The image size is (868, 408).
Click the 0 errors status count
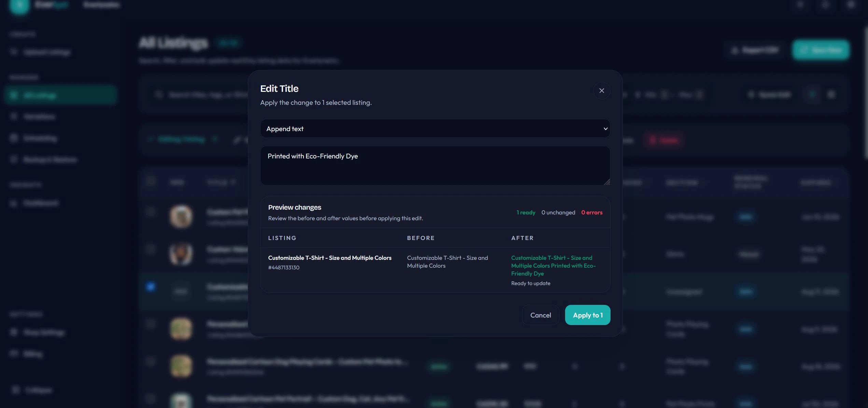[x=591, y=212]
